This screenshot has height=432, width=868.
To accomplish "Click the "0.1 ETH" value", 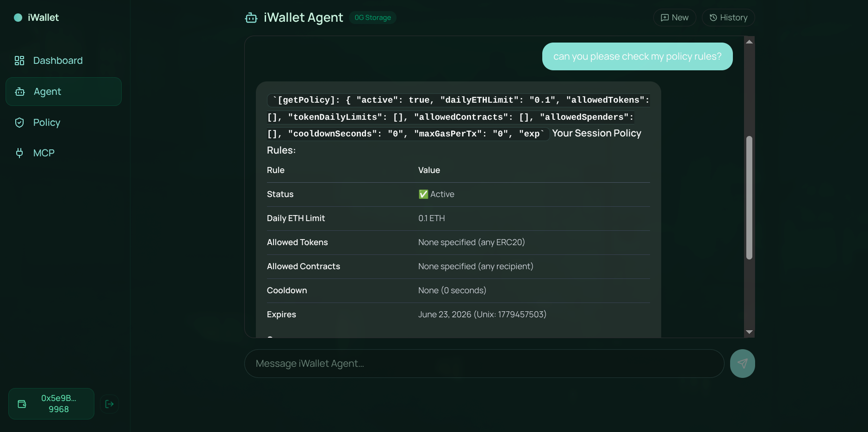I will (432, 218).
